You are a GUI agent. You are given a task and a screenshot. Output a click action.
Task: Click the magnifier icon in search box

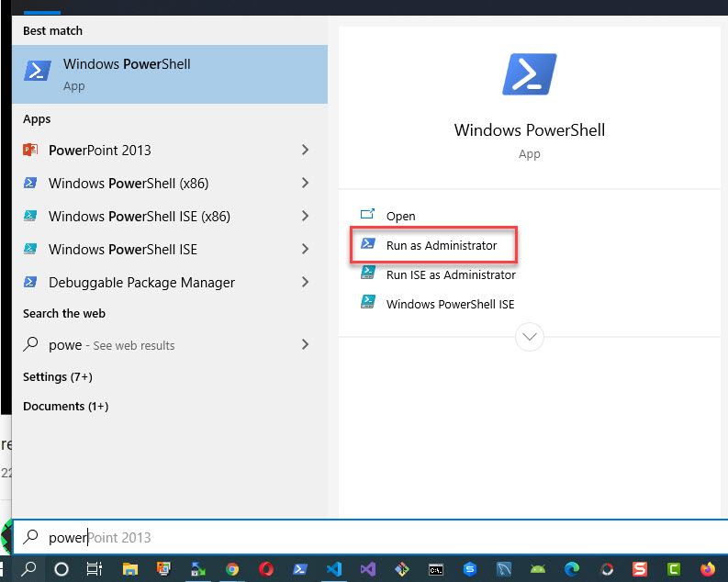tap(30, 537)
